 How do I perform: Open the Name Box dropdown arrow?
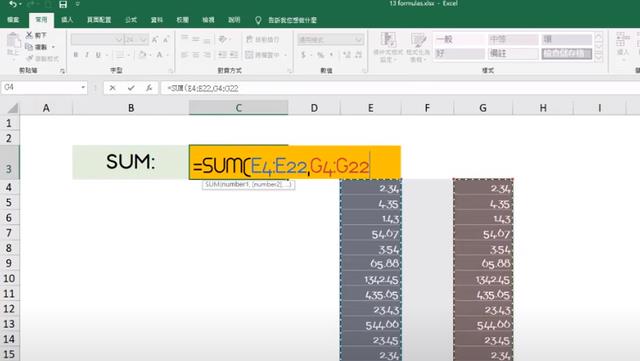83,87
